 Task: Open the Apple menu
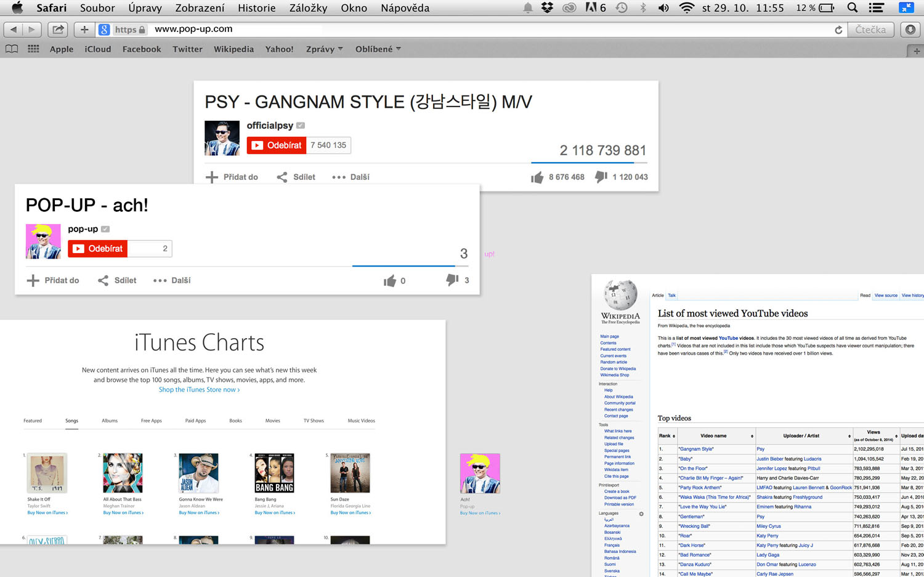pos(17,8)
